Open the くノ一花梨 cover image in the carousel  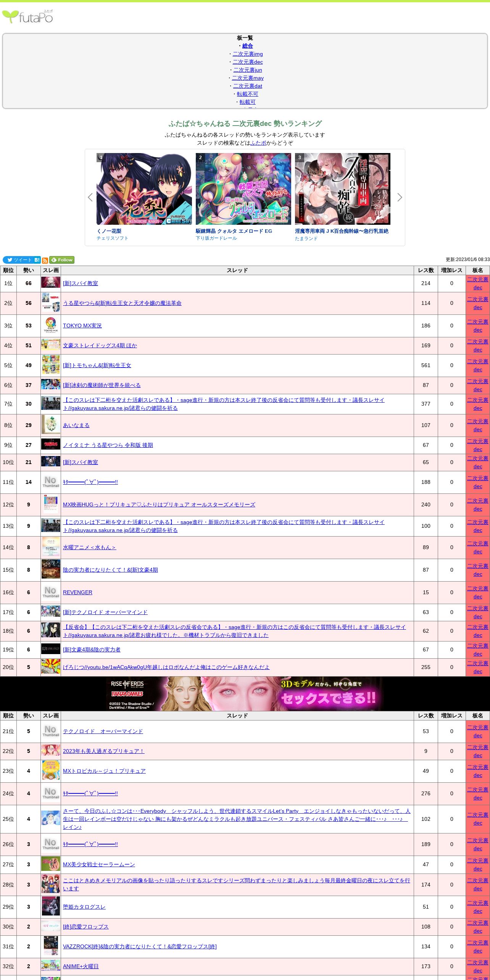[x=144, y=189]
